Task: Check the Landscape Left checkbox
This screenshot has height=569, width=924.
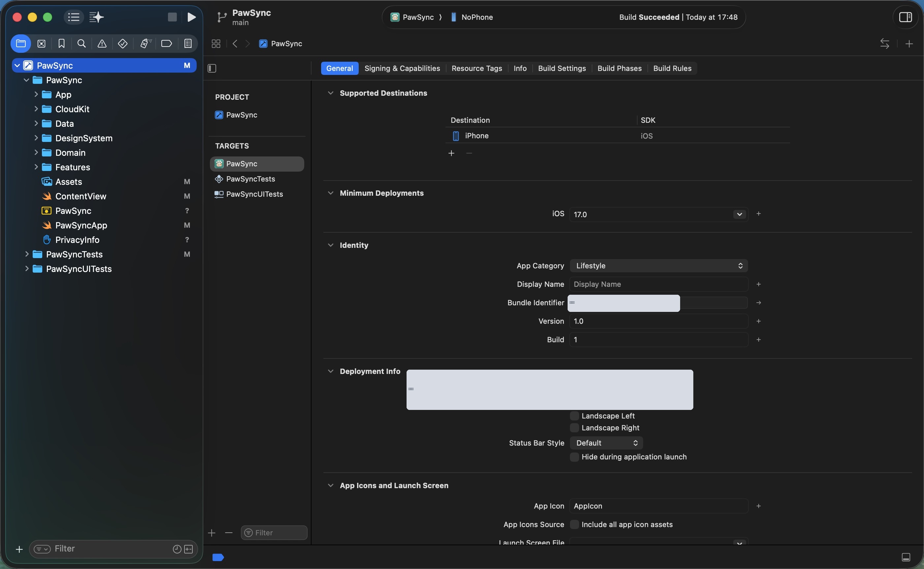Action: click(574, 416)
